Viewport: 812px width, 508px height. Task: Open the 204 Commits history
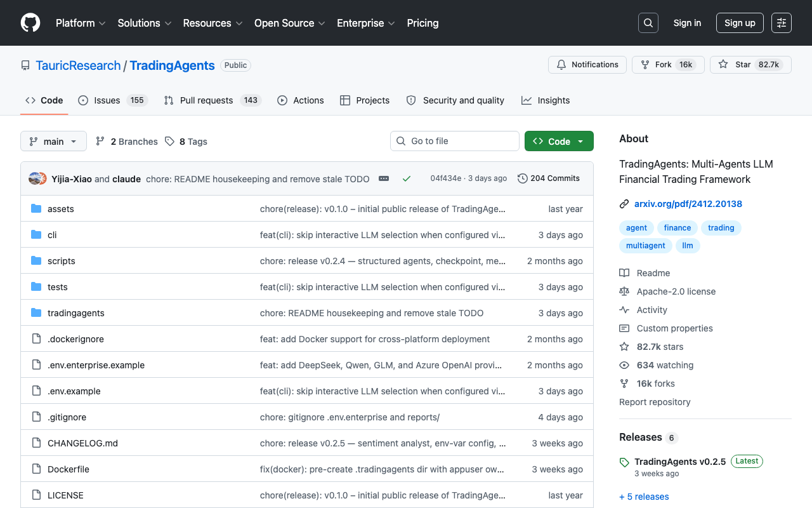pyautogui.click(x=549, y=178)
